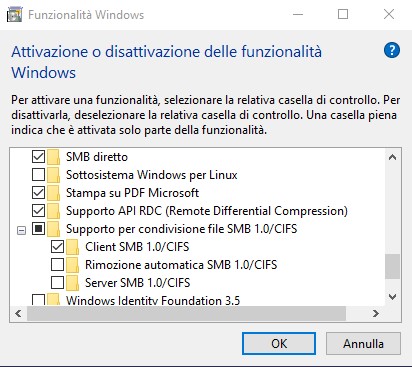This screenshot has height=367, width=412.
Task: Click the vertical scrollbar up arrow
Action: (393, 157)
